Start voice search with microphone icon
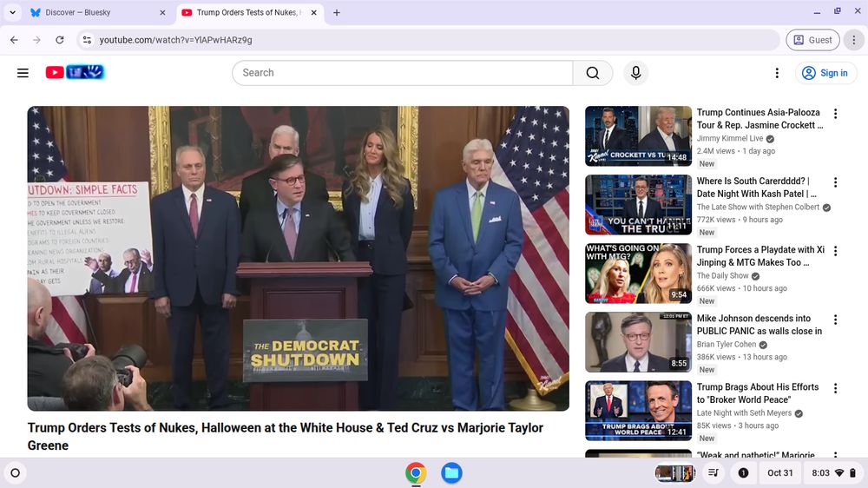The height and width of the screenshot is (488, 868). coord(635,73)
